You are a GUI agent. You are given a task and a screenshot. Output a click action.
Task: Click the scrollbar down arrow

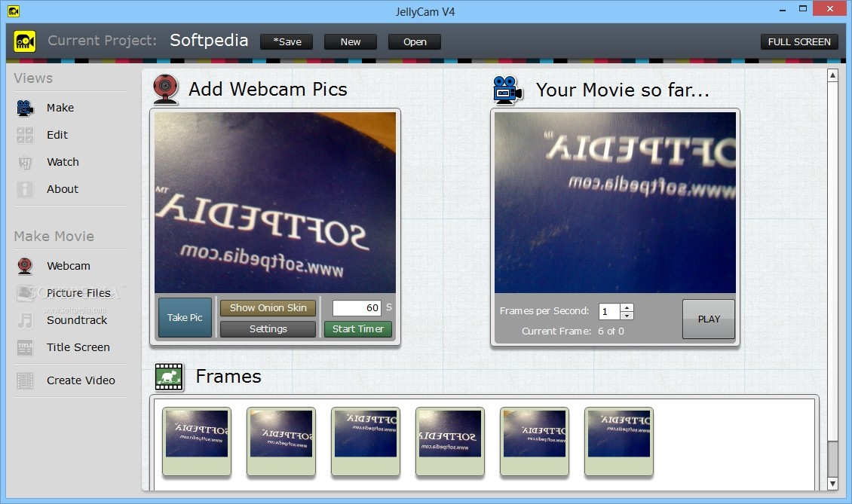click(x=832, y=484)
